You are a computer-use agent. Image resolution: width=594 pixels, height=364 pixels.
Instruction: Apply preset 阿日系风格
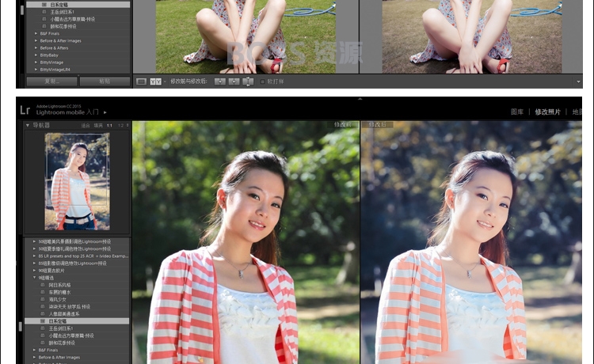coord(60,285)
